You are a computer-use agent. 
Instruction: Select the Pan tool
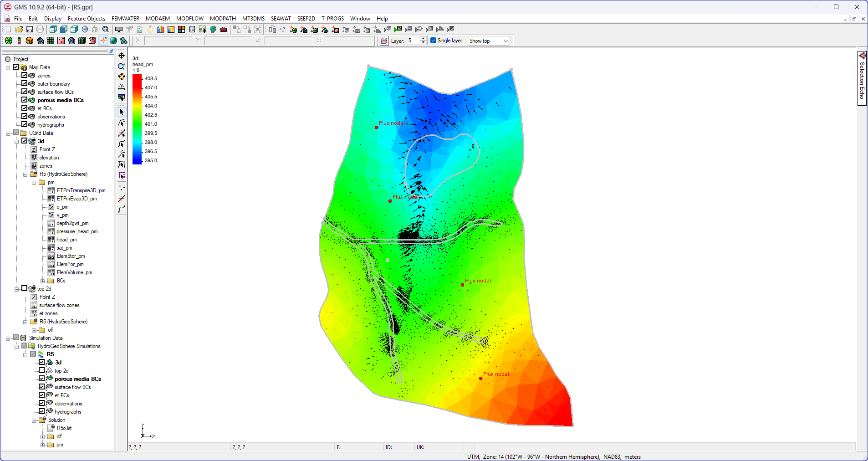[122, 56]
